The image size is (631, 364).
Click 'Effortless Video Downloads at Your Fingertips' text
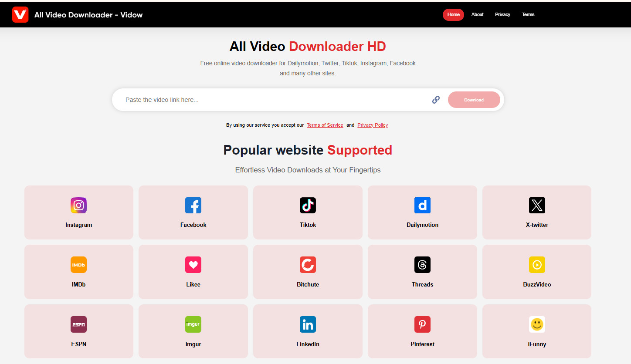tap(308, 170)
